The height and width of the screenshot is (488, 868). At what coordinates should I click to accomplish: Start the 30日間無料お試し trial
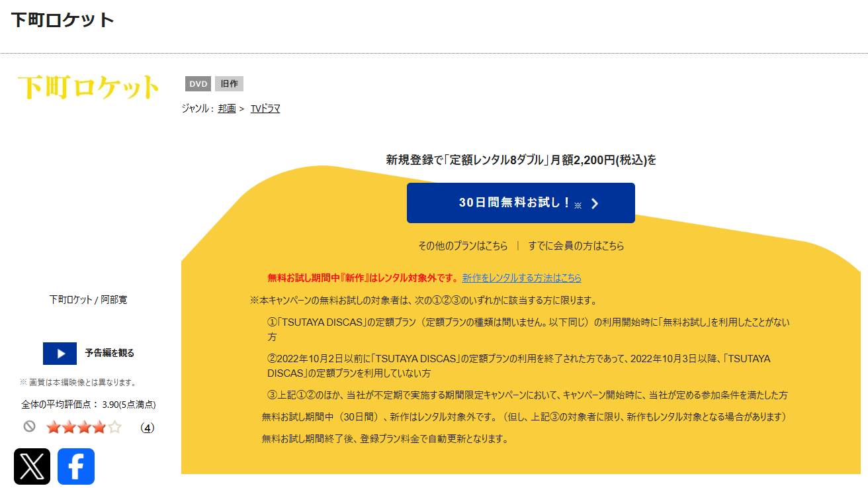[x=521, y=203]
